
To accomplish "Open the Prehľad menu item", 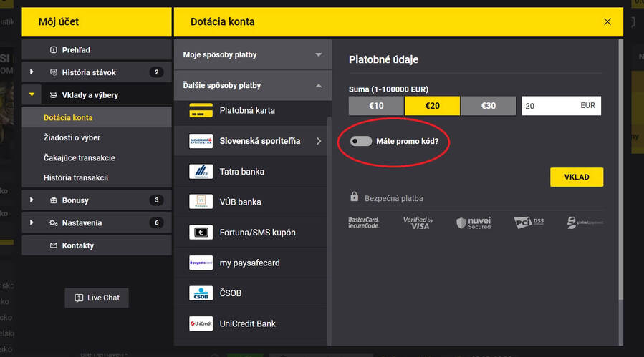I will point(97,49).
